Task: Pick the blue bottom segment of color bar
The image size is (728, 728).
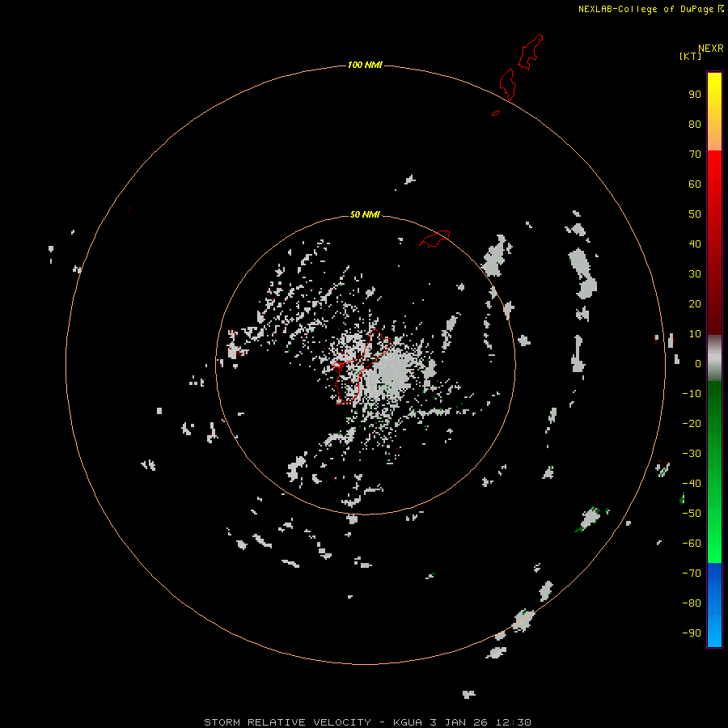Action: pyautogui.click(x=714, y=605)
